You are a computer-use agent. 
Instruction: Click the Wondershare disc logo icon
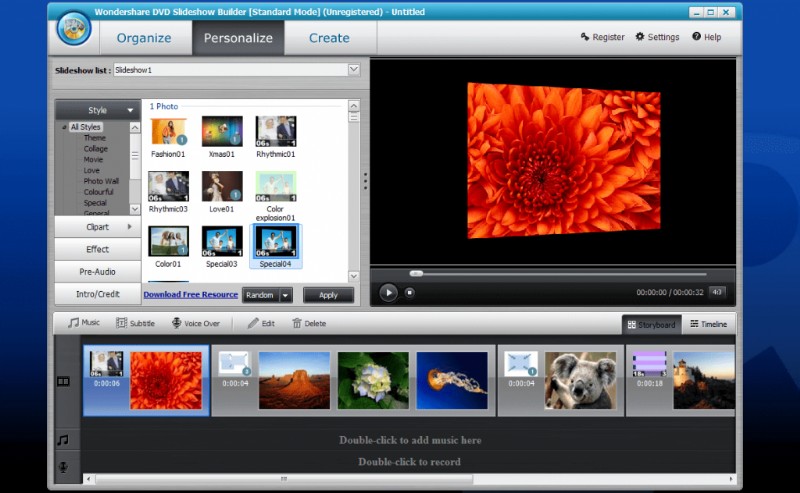pos(74,28)
